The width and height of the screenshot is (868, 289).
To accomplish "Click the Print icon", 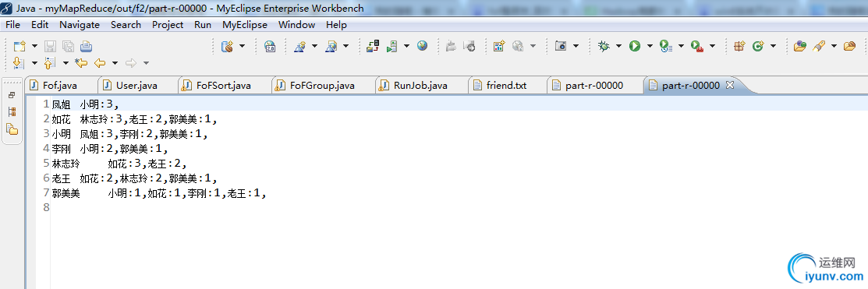I will [x=87, y=47].
